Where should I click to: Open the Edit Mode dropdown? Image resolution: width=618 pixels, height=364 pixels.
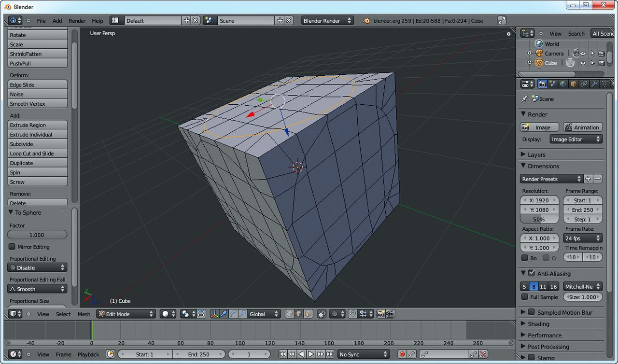(126, 314)
